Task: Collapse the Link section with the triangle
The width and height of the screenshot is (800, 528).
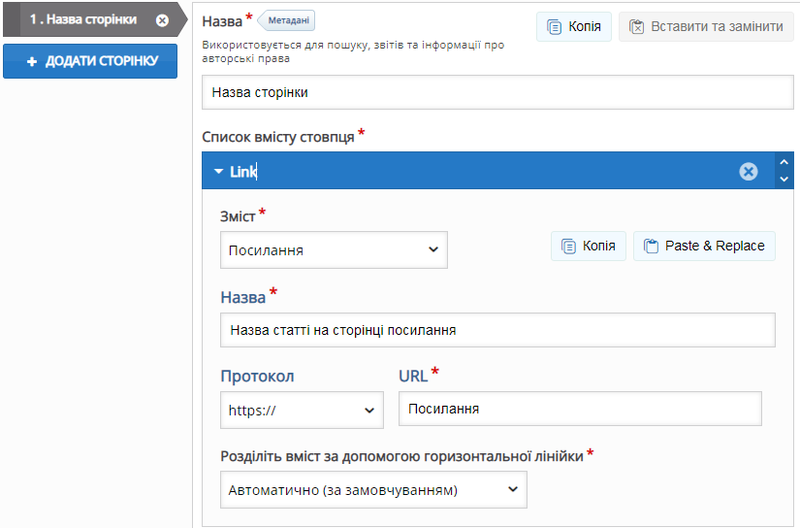Action: tap(218, 172)
